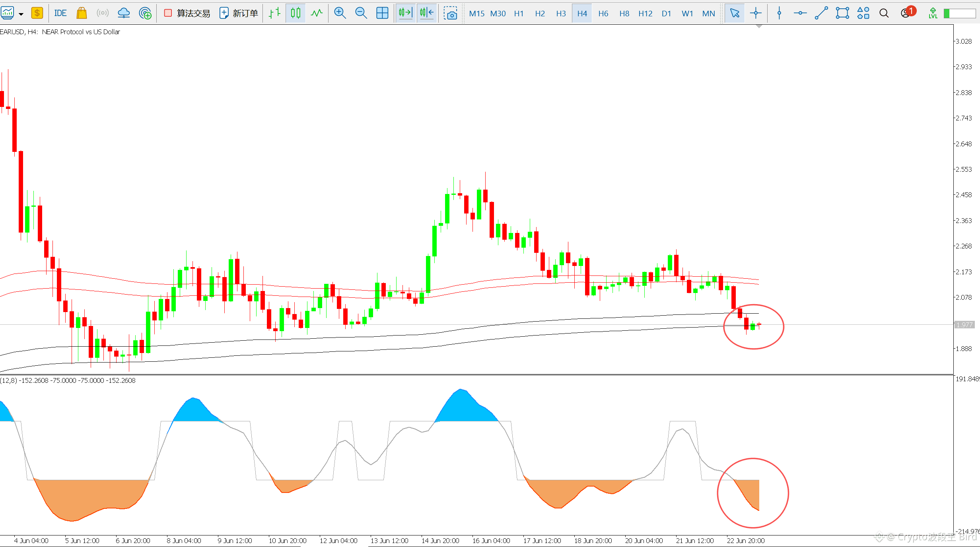The image size is (980, 547).
Task: Zoom out of the chart
Action: (x=361, y=13)
